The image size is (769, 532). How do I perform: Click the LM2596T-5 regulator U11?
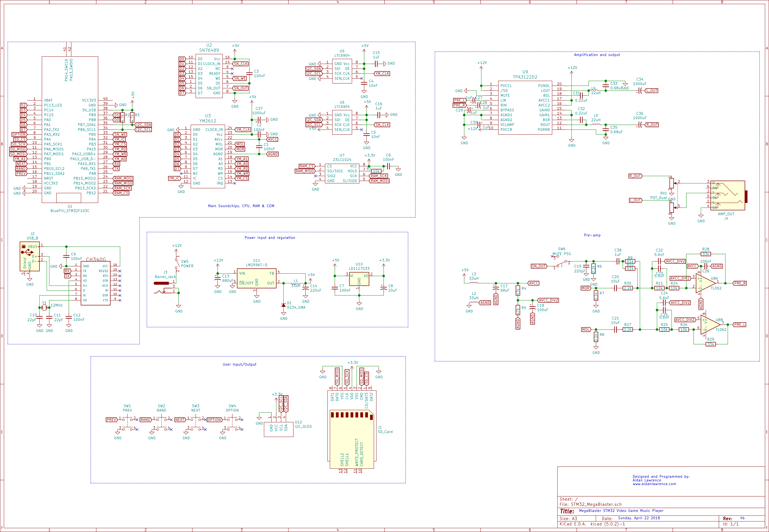256,278
